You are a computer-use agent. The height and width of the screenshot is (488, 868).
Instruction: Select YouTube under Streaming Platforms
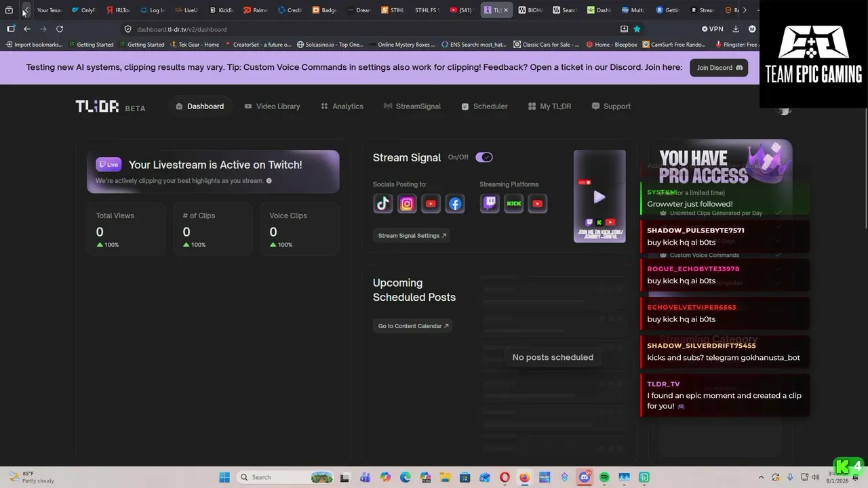coord(538,203)
